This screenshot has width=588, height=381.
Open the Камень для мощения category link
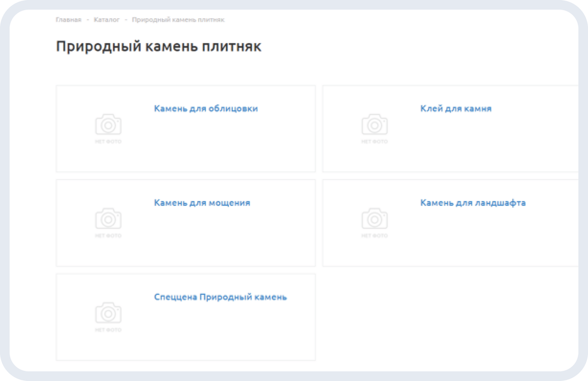pos(202,203)
